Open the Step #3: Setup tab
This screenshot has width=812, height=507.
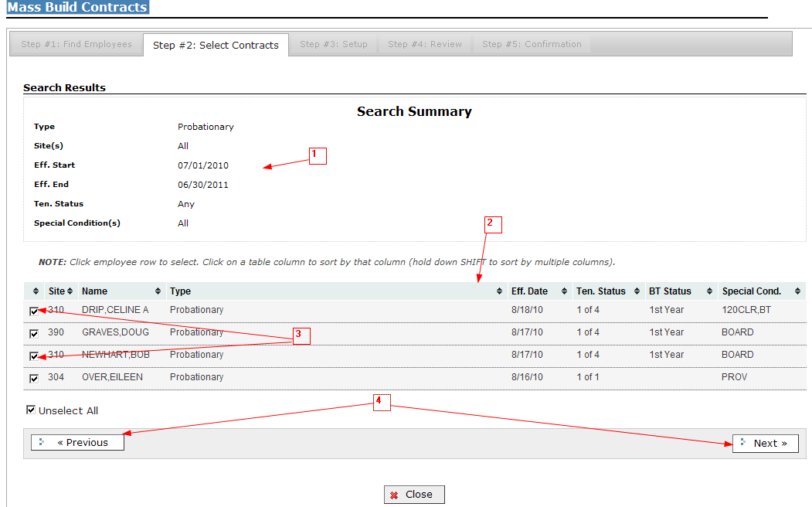pyautogui.click(x=334, y=45)
